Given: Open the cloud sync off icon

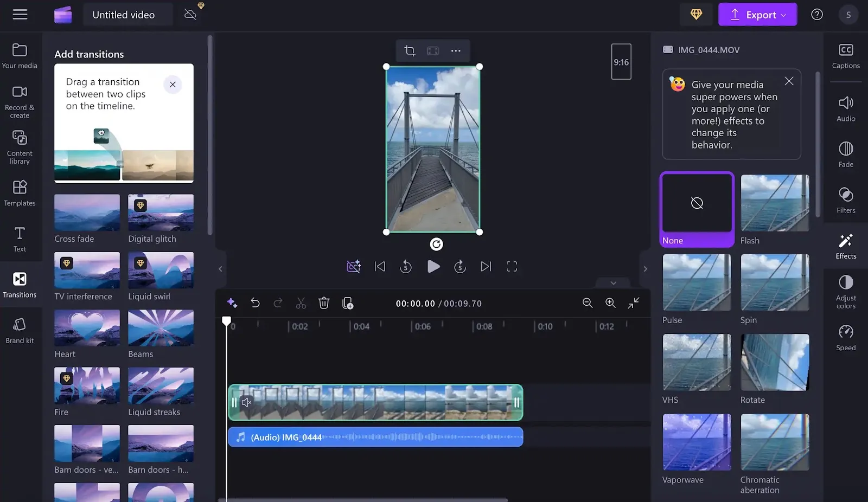Looking at the screenshot, I should [190, 14].
